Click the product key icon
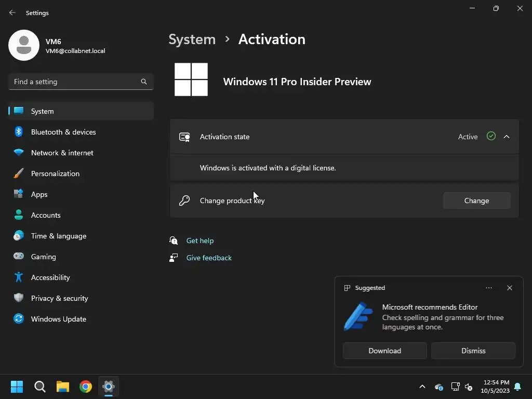The height and width of the screenshot is (399, 532). 184,201
